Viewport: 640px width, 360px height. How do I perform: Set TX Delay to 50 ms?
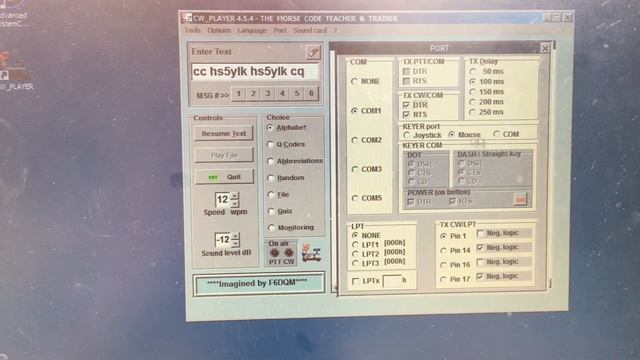coord(487,71)
